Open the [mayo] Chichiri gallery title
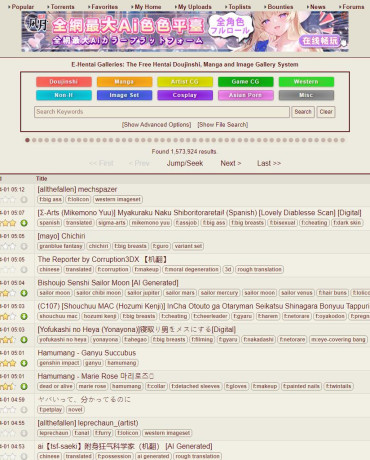The image size is (370, 460). click(x=61, y=236)
